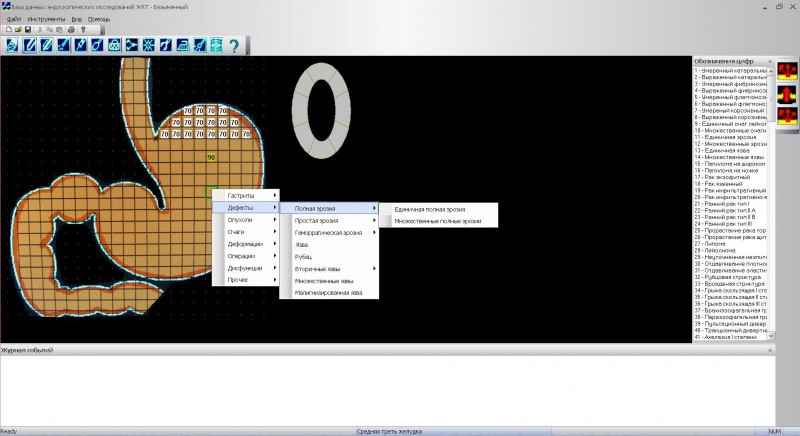Image resolution: width=800 pixels, height=436 pixels.
Task: Expand the Опухоли submenu
Action: click(245, 220)
